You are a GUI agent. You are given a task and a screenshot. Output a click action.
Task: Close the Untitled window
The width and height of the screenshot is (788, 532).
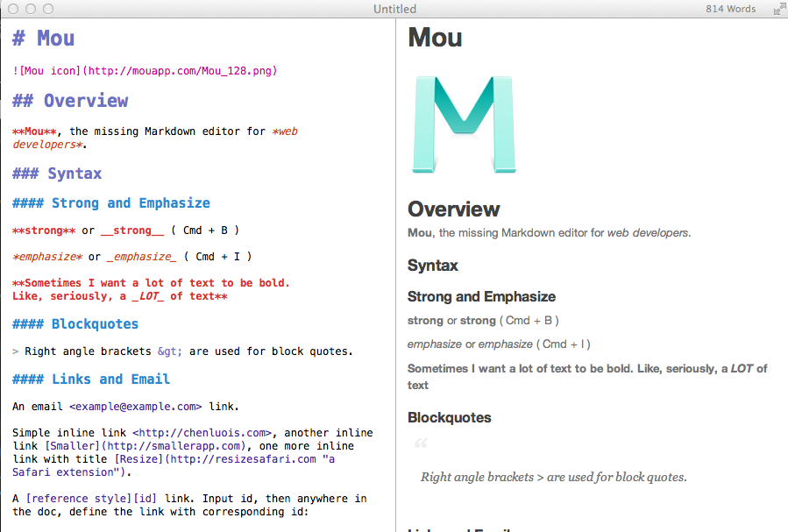13,9
